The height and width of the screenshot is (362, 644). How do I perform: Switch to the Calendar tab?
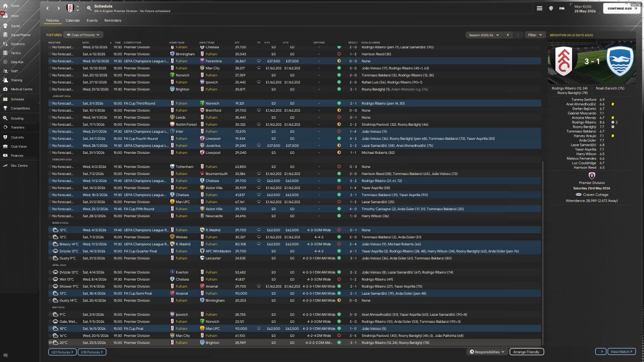pos(72,21)
